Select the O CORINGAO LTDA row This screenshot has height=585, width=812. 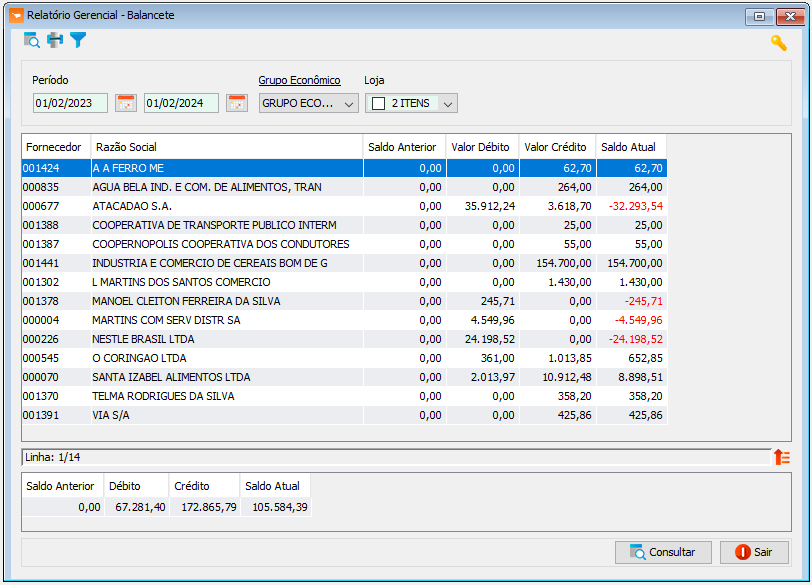pos(344,358)
